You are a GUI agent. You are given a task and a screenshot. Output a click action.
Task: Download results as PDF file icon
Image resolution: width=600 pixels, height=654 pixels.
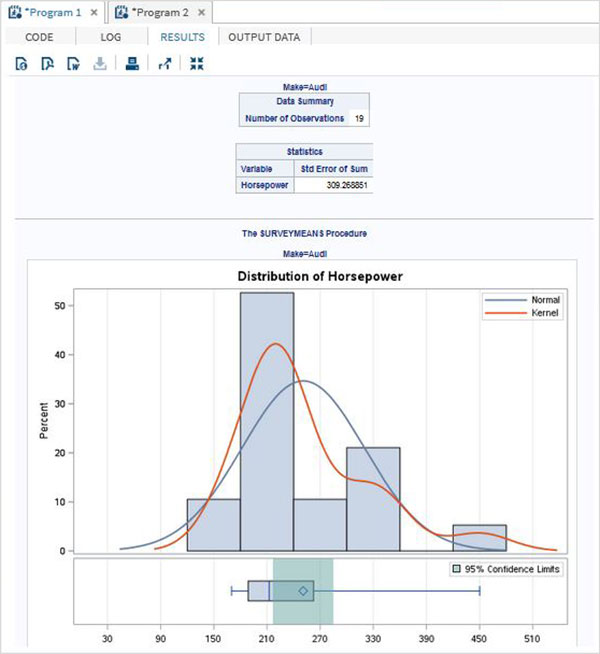coord(47,64)
